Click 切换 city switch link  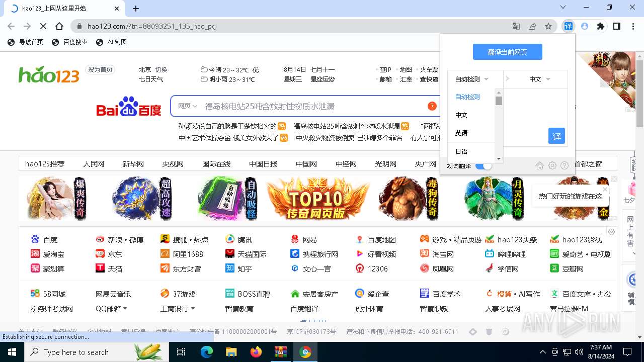pos(161,70)
